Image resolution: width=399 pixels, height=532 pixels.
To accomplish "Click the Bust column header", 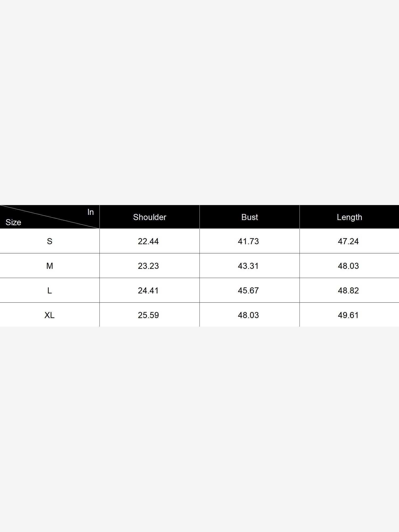I will coord(250,217).
